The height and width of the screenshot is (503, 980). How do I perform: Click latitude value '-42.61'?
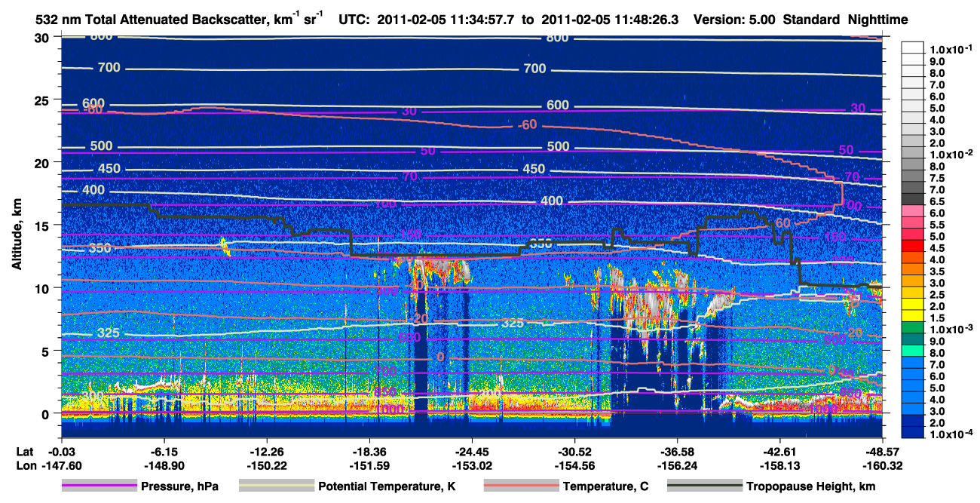[779, 451]
